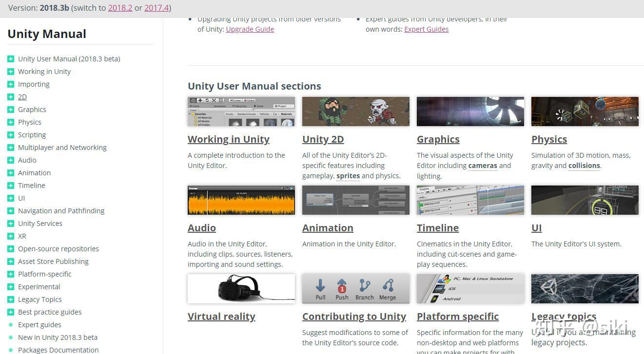Click the sprites glossary term

pyautogui.click(x=348, y=176)
